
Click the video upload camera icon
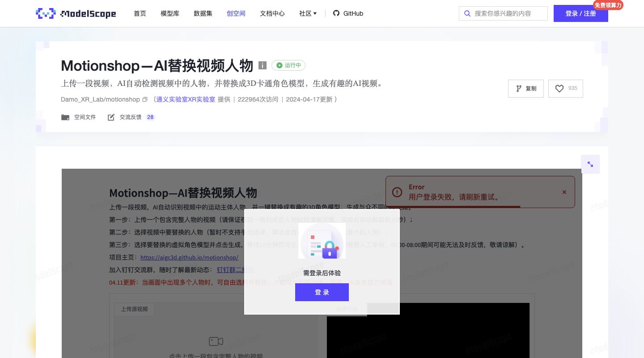(216, 341)
